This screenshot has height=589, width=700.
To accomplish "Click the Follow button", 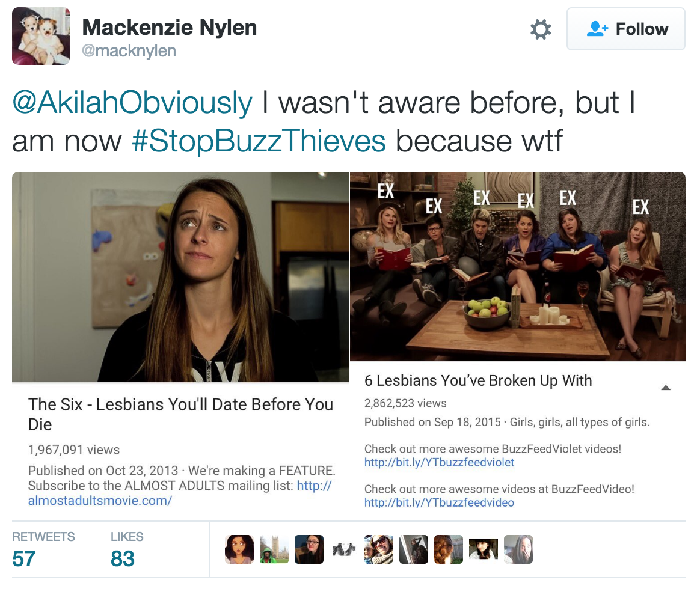I will (x=625, y=29).
